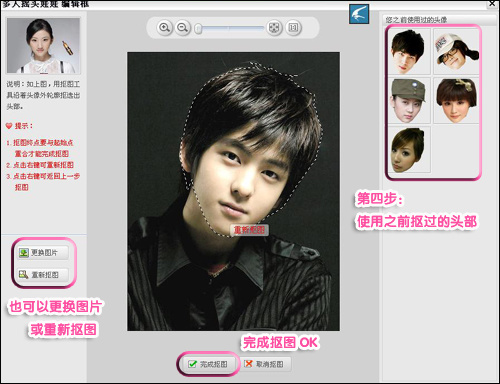This screenshot has width=500, height=384.
Task: Click the 取消抠图 button
Action: coord(266,364)
